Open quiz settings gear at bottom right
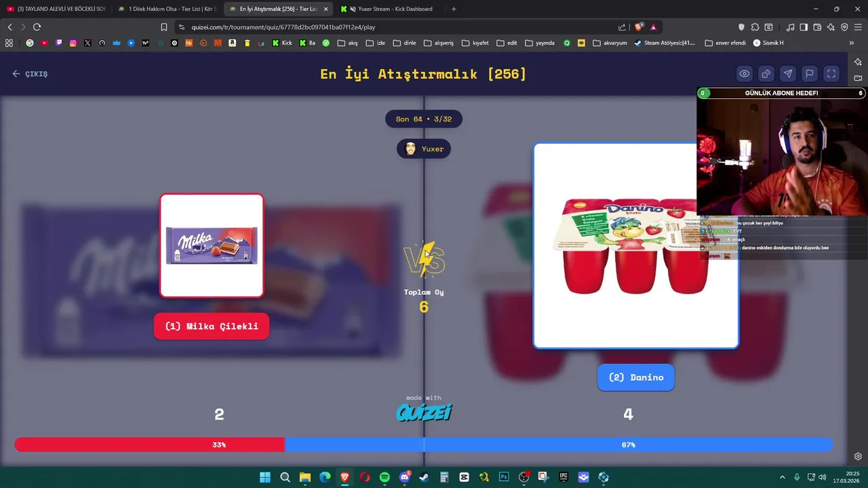Image resolution: width=868 pixels, height=488 pixels. pyautogui.click(x=858, y=456)
